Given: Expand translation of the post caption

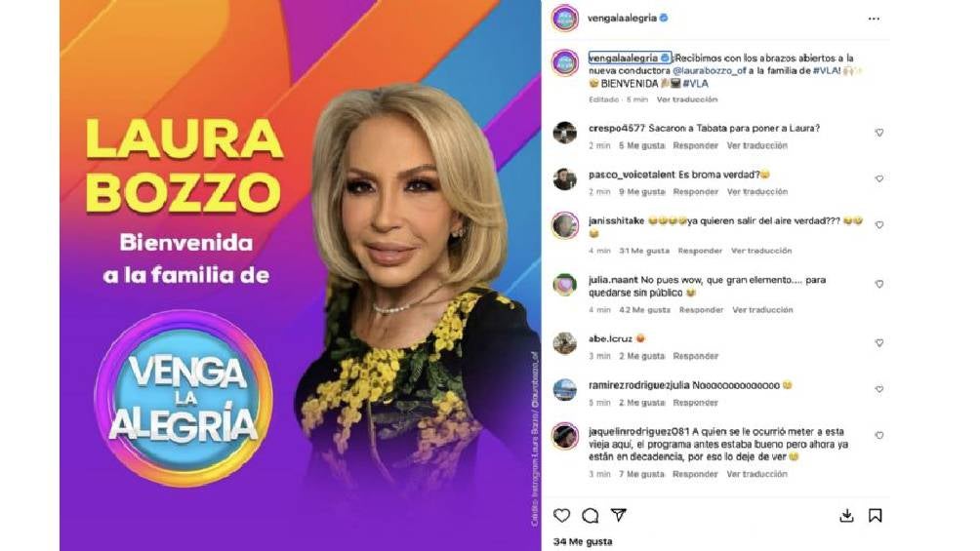Looking at the screenshot, I should [x=687, y=99].
